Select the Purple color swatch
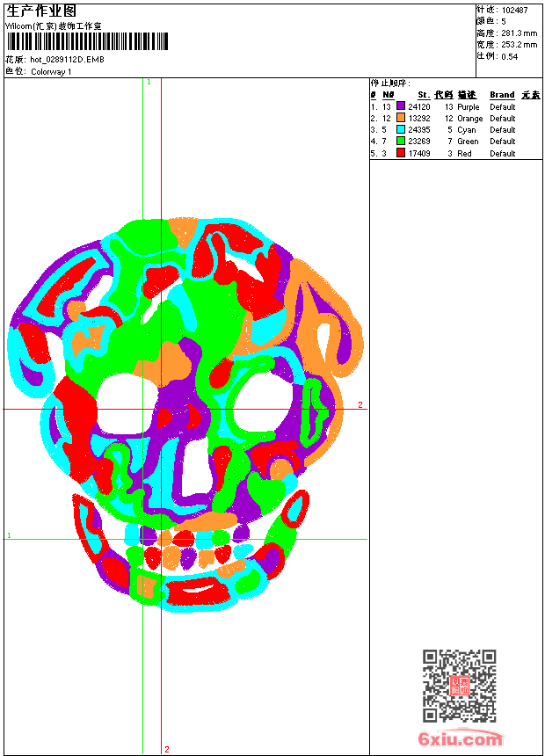Image resolution: width=545 pixels, height=756 pixels. point(400,106)
